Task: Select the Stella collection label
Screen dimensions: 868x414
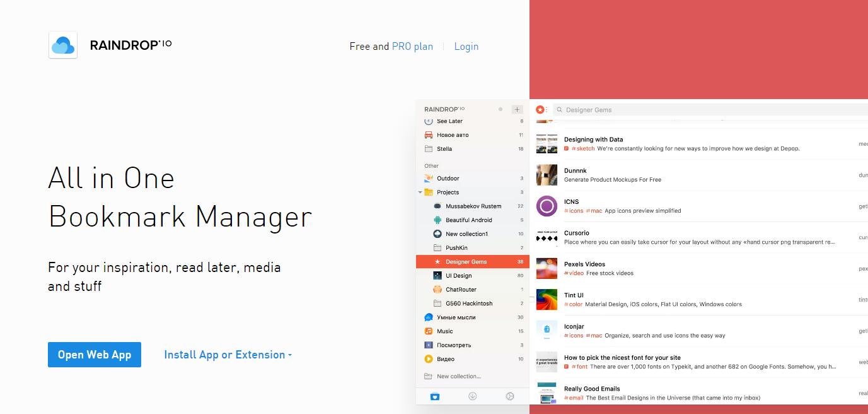Action: coord(444,149)
